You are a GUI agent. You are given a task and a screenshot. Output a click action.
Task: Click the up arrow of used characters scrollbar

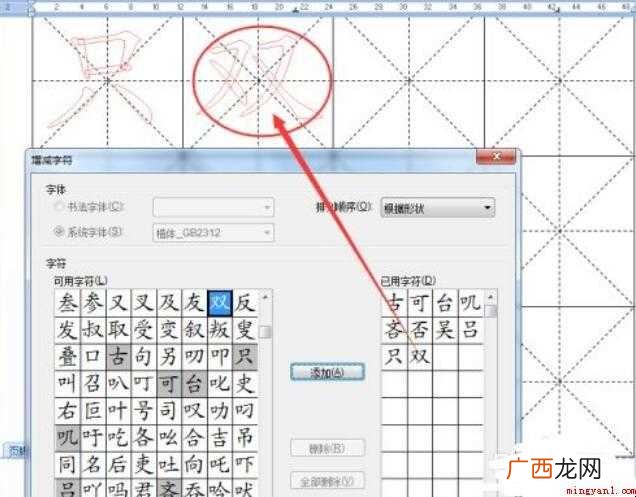(491, 297)
